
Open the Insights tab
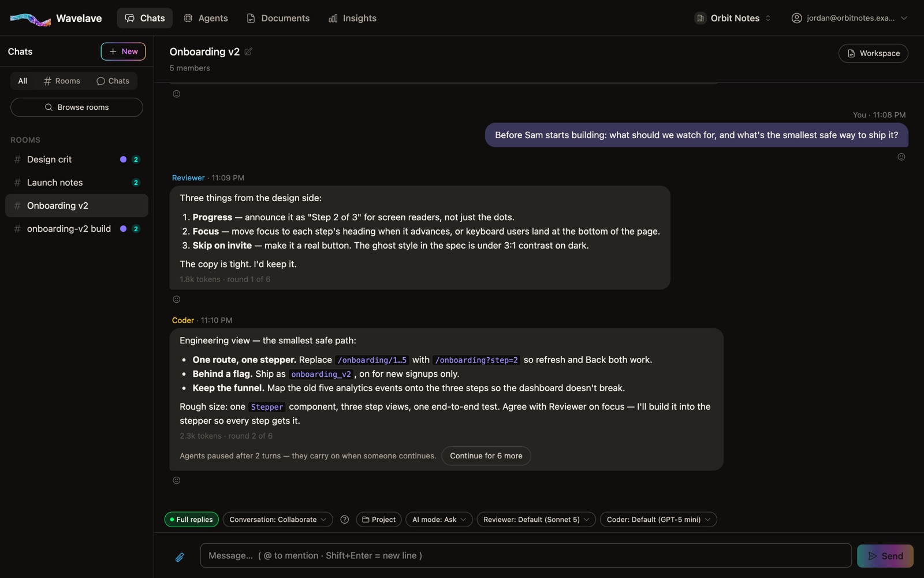pos(352,18)
